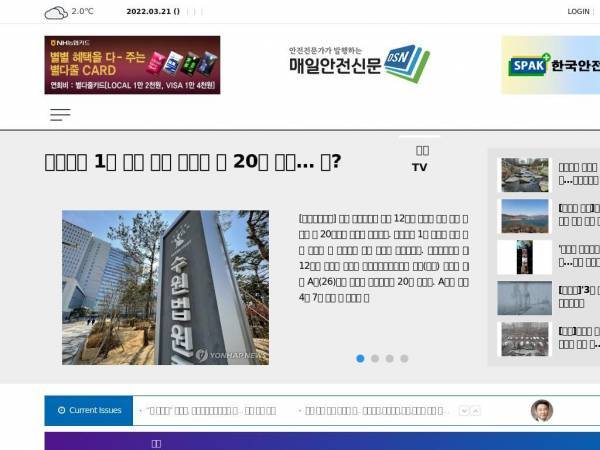This screenshot has height=450, width=600.
Task: Open the article summary text paragraph
Action: click(x=383, y=258)
